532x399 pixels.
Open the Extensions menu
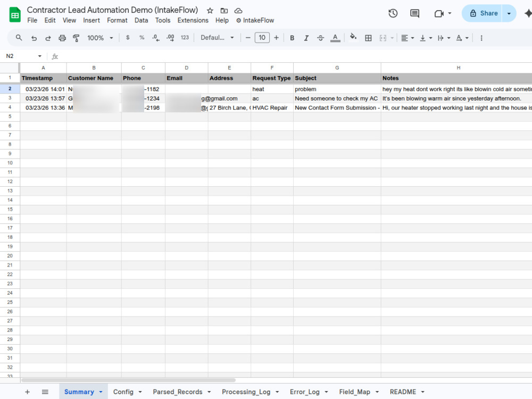(193, 20)
